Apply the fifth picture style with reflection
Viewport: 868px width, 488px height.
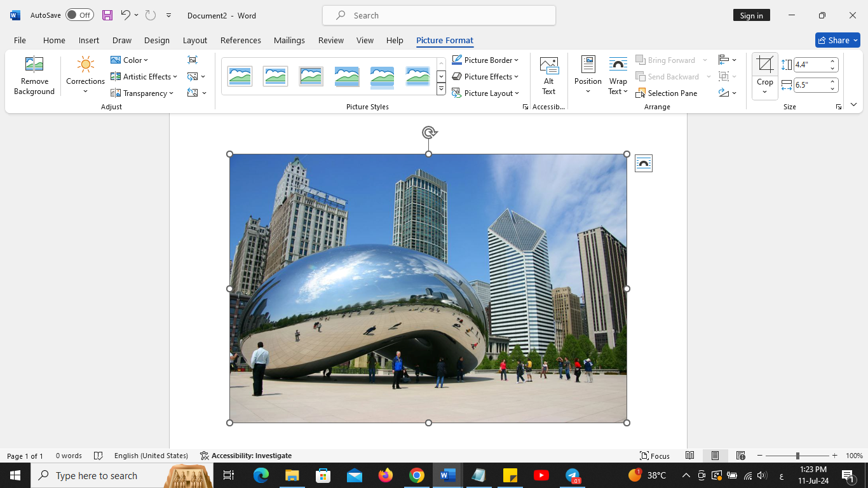383,76
